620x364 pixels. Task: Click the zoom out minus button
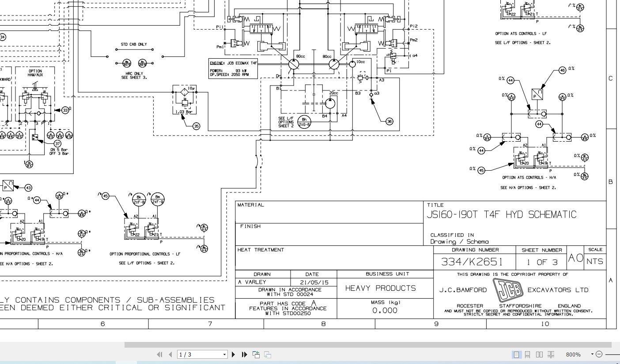pos(599,354)
